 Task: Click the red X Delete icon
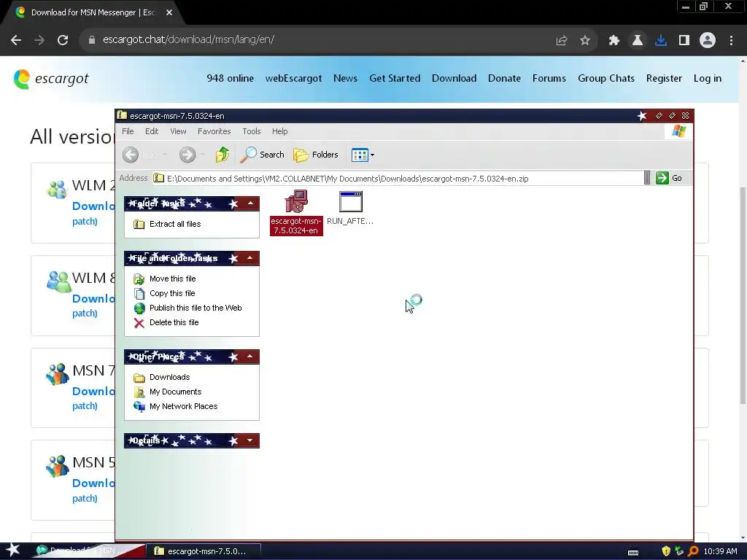[139, 323]
